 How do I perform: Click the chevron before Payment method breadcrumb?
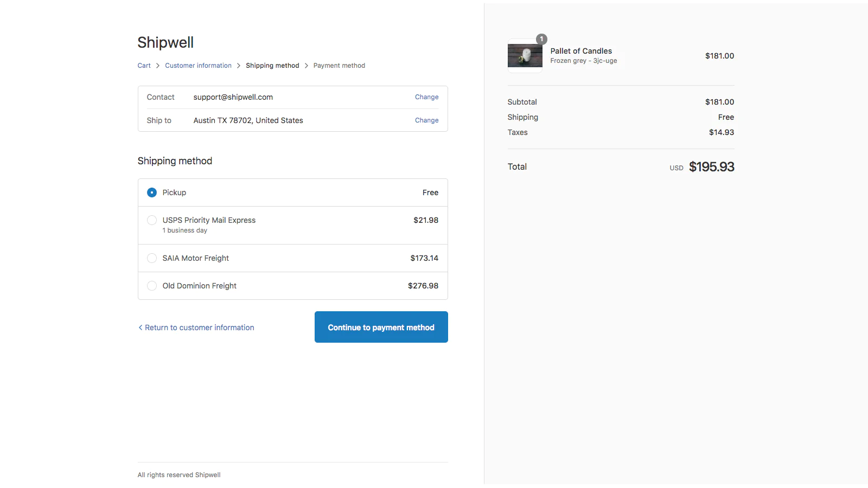(x=307, y=66)
